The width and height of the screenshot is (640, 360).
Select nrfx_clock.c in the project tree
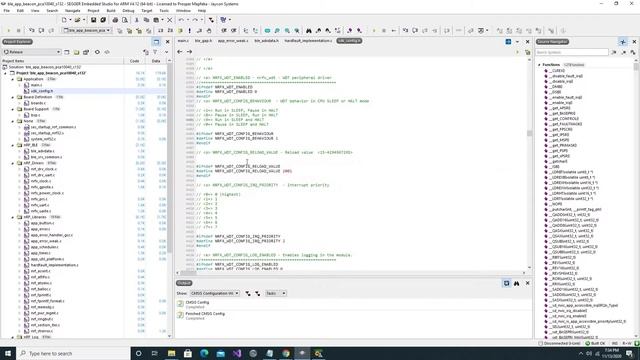pyautogui.click(x=41, y=181)
